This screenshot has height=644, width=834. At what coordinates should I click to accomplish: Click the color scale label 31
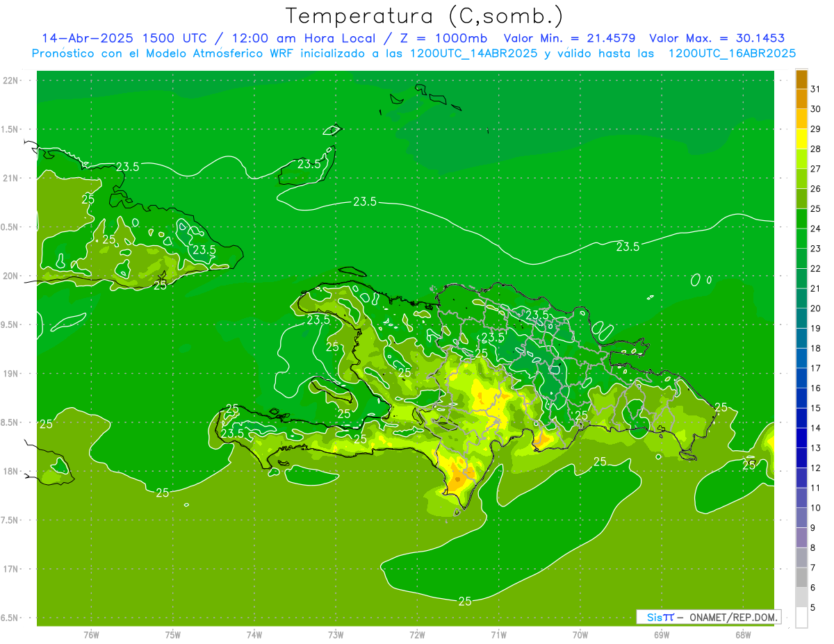pyautogui.click(x=815, y=89)
